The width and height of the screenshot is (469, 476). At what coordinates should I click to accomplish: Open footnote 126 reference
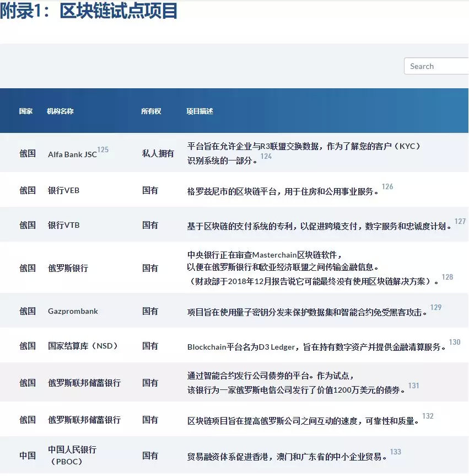pyautogui.click(x=387, y=186)
